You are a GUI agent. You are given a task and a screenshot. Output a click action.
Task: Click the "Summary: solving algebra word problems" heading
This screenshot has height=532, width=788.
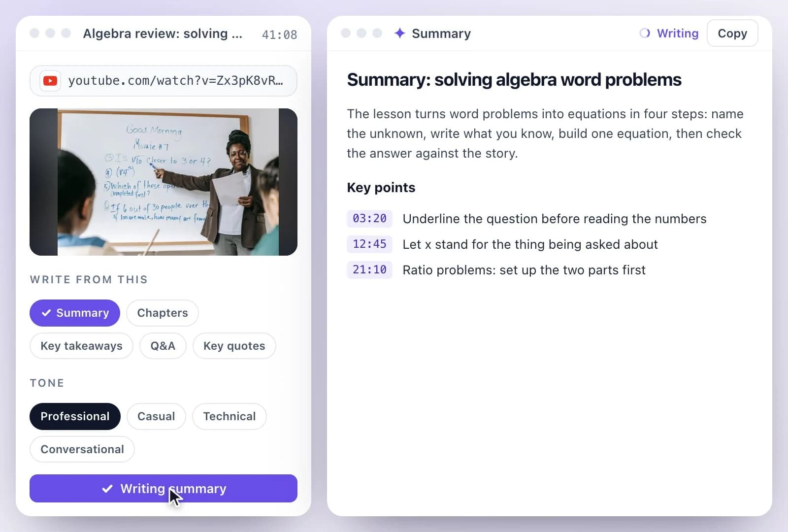(514, 80)
